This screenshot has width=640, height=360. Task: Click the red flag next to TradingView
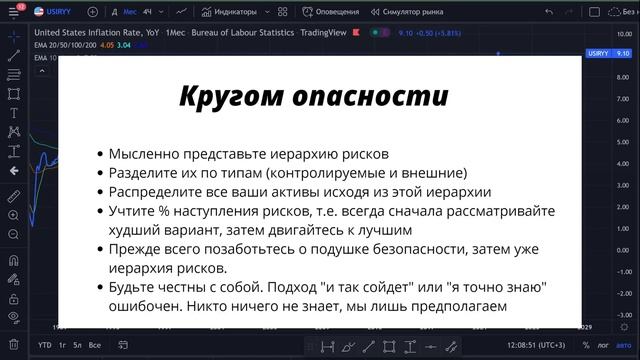356,32
